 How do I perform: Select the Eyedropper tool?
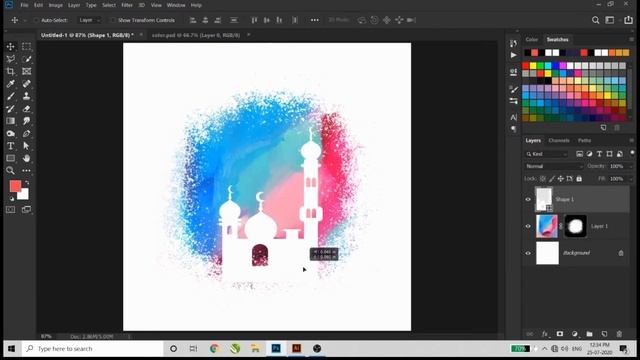(11, 84)
